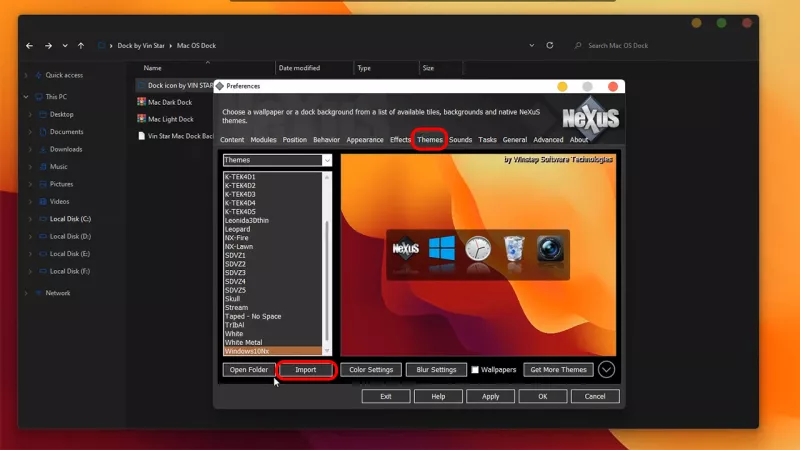Click the OK button in Preferences
Image resolution: width=800 pixels, height=450 pixels.
542,396
